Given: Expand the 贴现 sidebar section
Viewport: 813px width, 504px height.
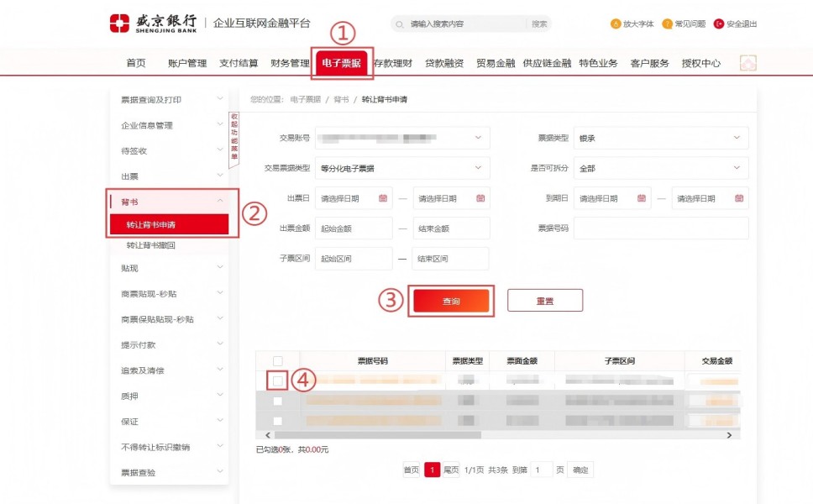Looking at the screenshot, I should [x=169, y=268].
